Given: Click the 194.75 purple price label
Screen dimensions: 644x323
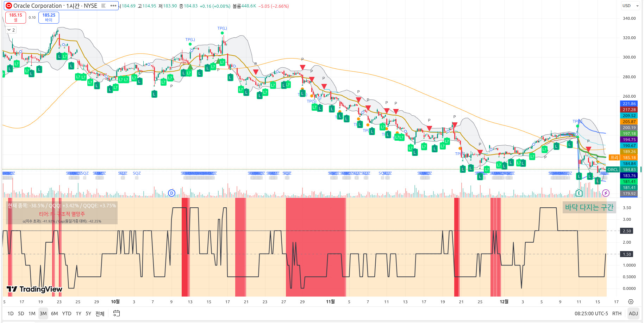Looking at the screenshot, I should coord(629,140).
